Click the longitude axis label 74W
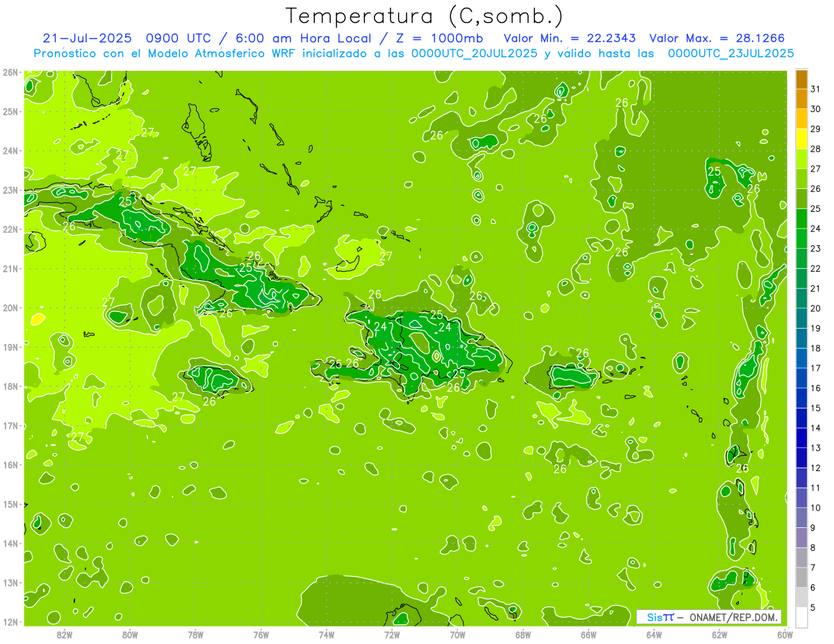This screenshot has width=834, height=644. (x=327, y=634)
